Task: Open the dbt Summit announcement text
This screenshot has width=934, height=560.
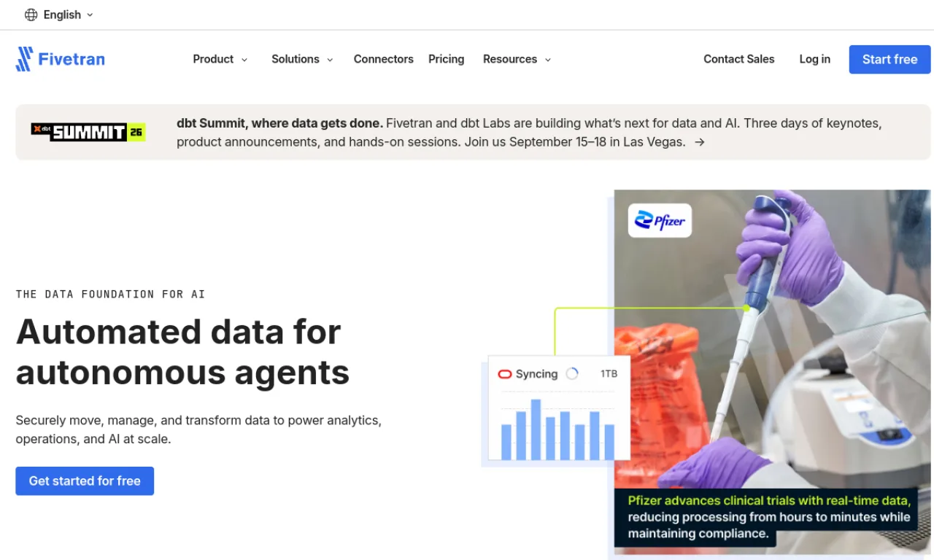Action: coord(529,133)
